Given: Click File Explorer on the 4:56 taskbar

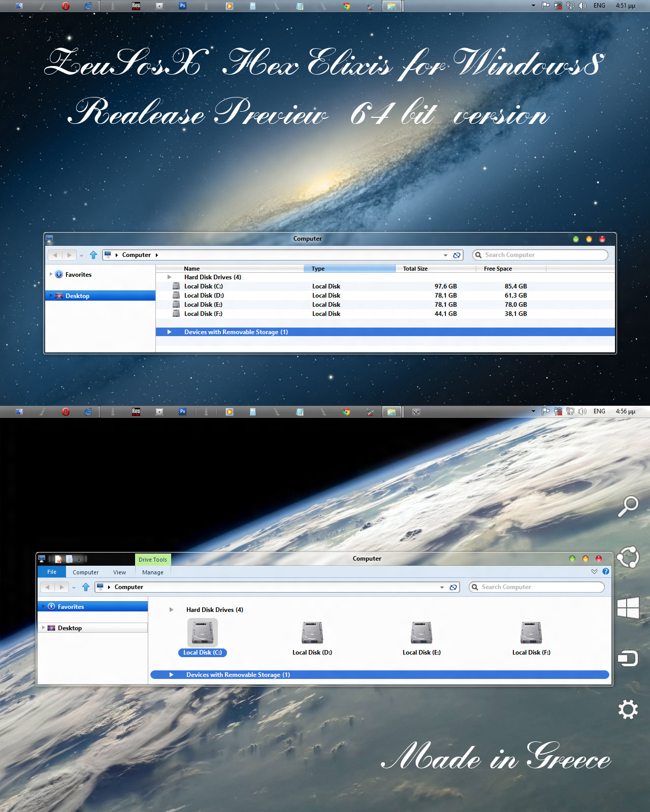Looking at the screenshot, I should pyautogui.click(x=392, y=412).
